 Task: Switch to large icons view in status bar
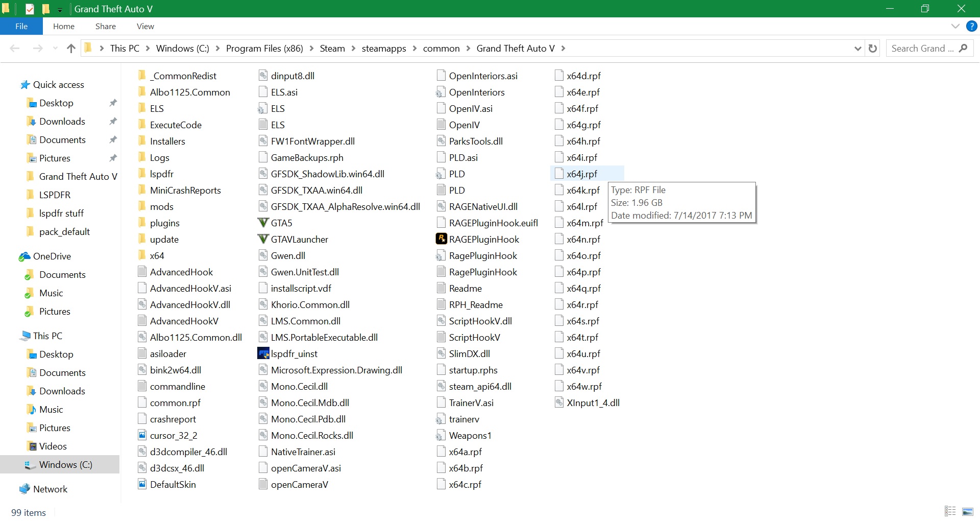pyautogui.click(x=967, y=511)
